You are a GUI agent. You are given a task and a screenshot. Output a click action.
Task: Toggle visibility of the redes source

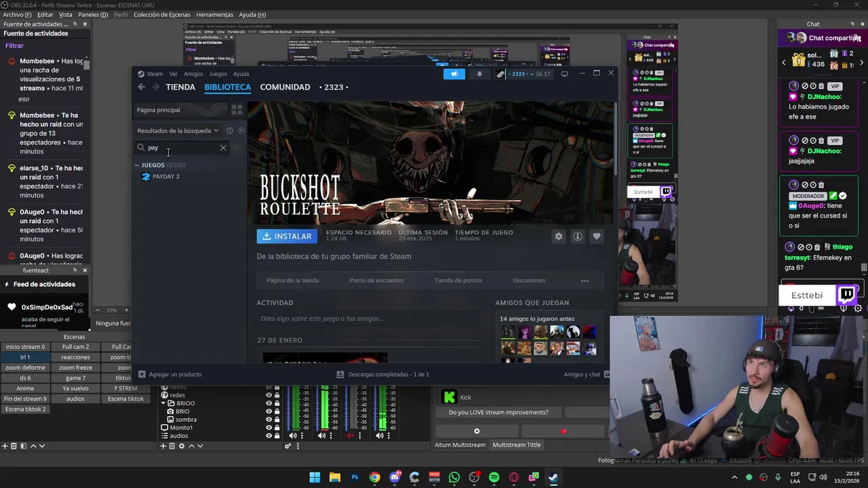[x=269, y=395]
